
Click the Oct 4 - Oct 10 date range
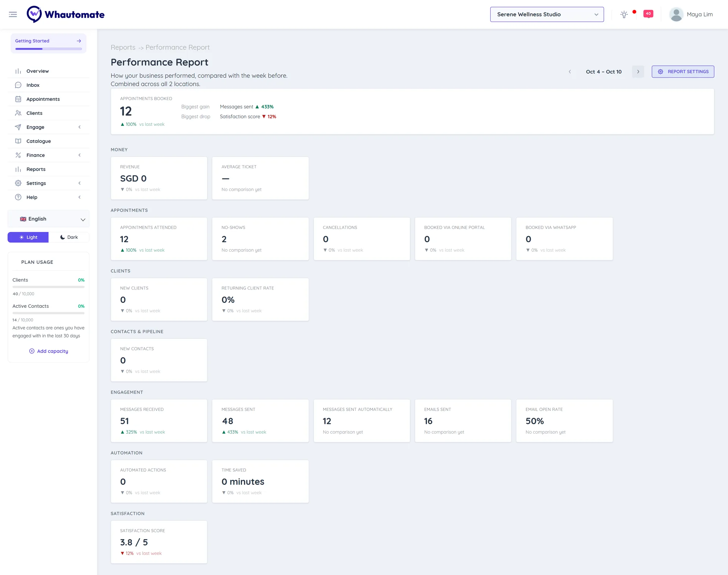coord(604,72)
